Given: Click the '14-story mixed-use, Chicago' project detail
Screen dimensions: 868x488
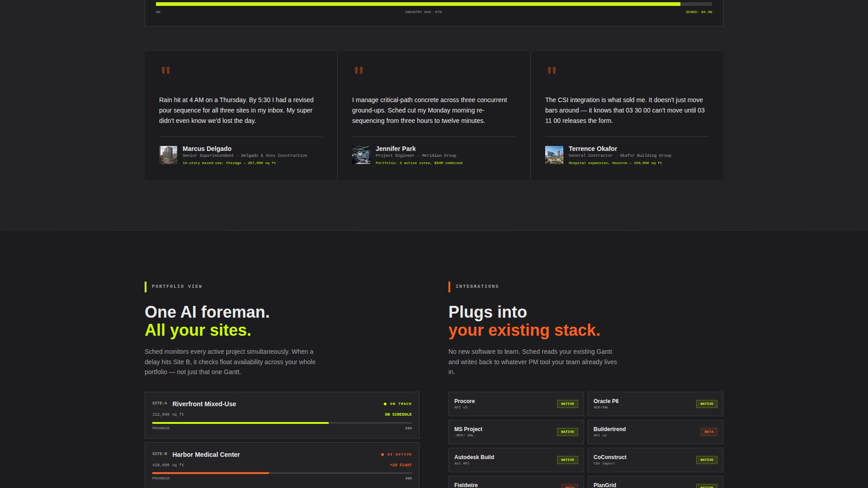Looking at the screenshot, I should click(229, 163).
